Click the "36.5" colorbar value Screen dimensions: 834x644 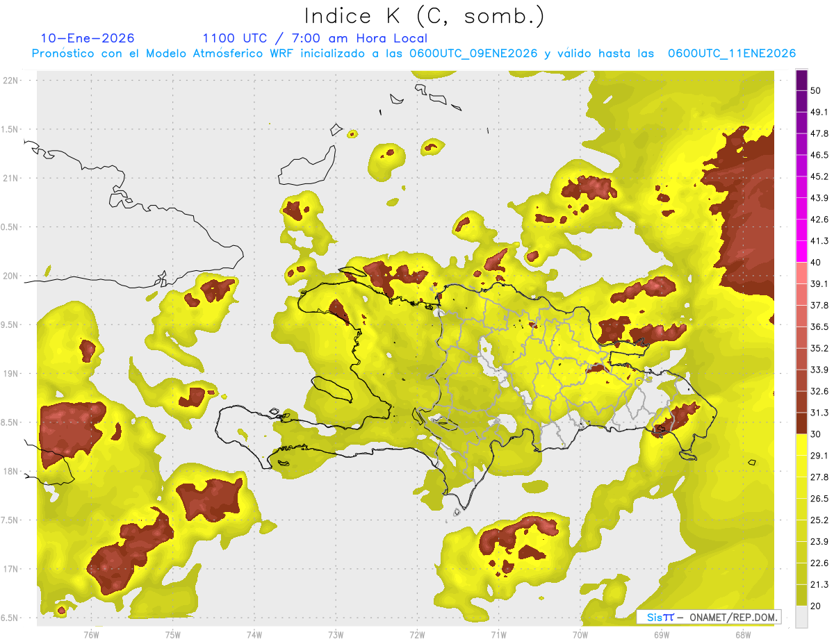click(x=819, y=327)
